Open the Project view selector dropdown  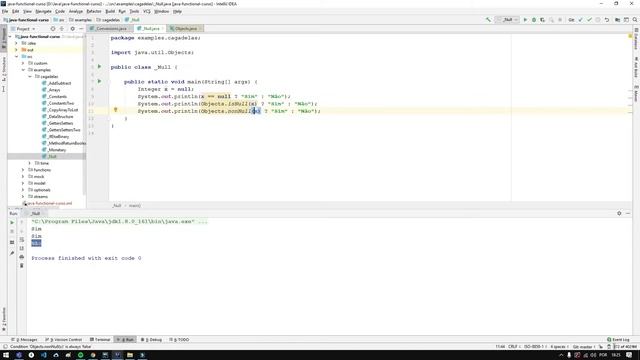23,29
